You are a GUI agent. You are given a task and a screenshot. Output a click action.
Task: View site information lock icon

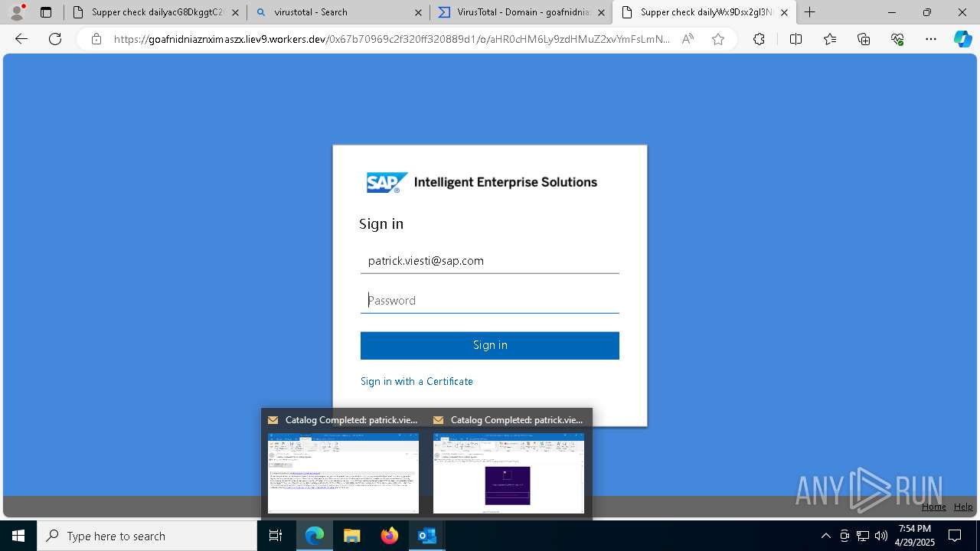click(96, 39)
